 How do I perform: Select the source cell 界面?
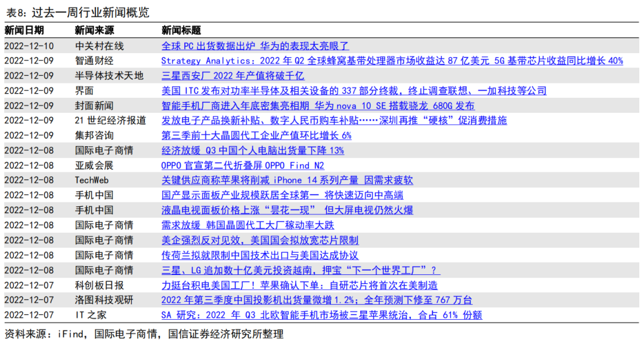pos(84,91)
